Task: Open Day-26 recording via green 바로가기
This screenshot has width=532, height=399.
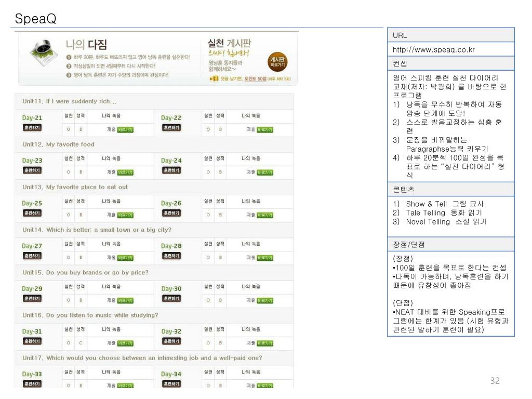Action: click(264, 216)
